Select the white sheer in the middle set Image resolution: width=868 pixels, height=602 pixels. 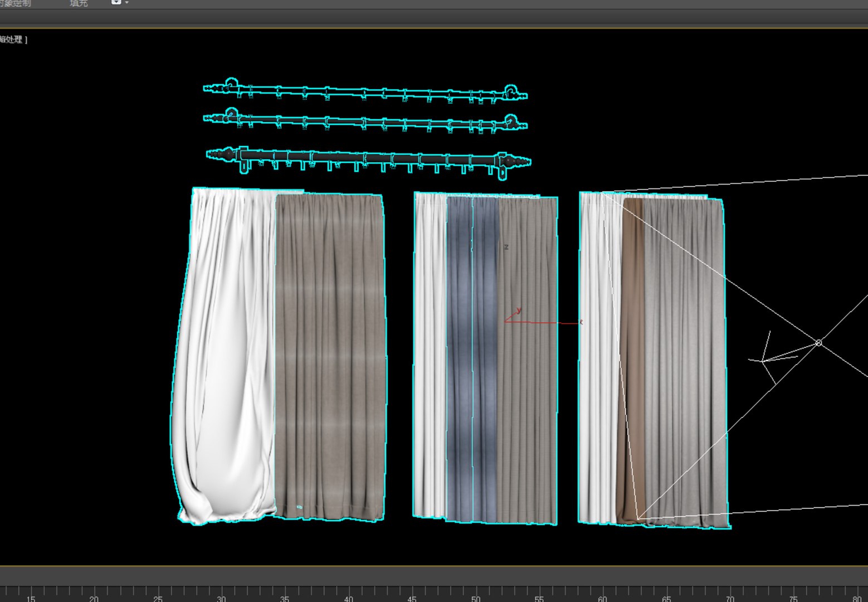click(x=430, y=354)
